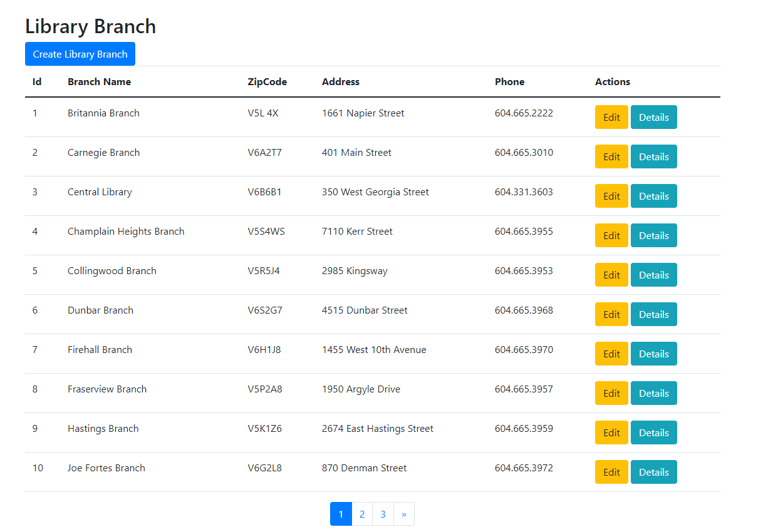
Task: View Details for Central Library
Action: 653,196
